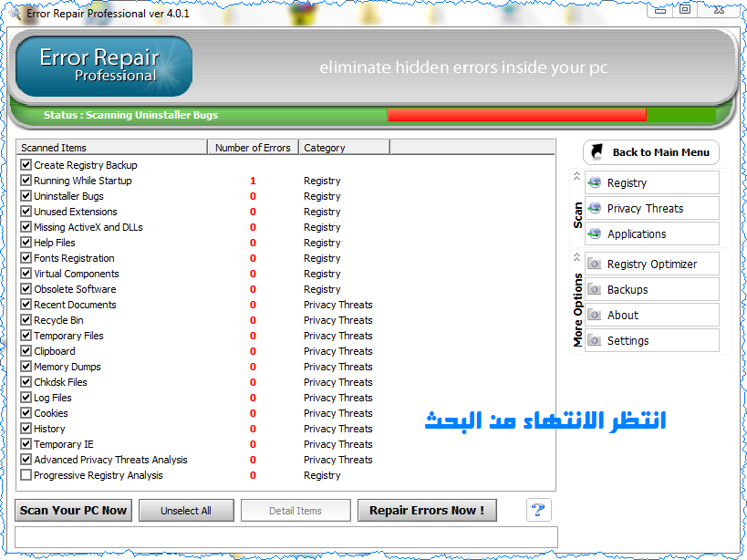747x560 pixels.
Task: Collapse the Scan section chevron
Action: [576, 176]
